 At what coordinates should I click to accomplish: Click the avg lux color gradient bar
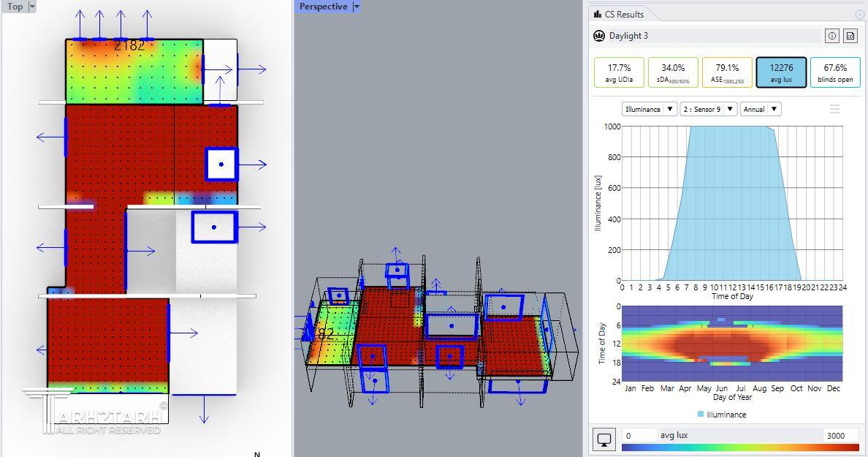tap(739, 447)
